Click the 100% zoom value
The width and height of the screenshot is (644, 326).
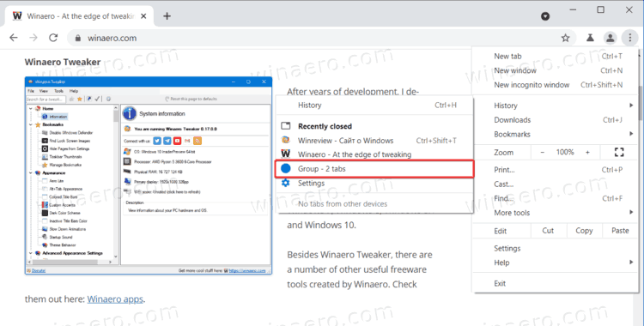coord(565,152)
